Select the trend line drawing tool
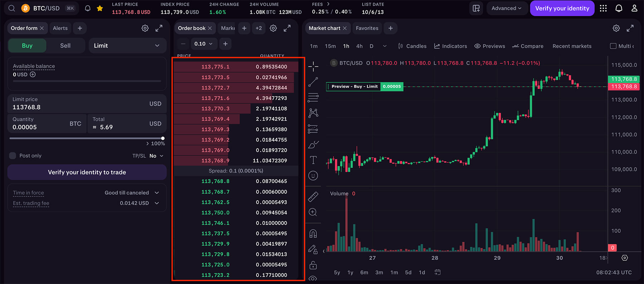This screenshot has width=644, height=284. [313, 82]
